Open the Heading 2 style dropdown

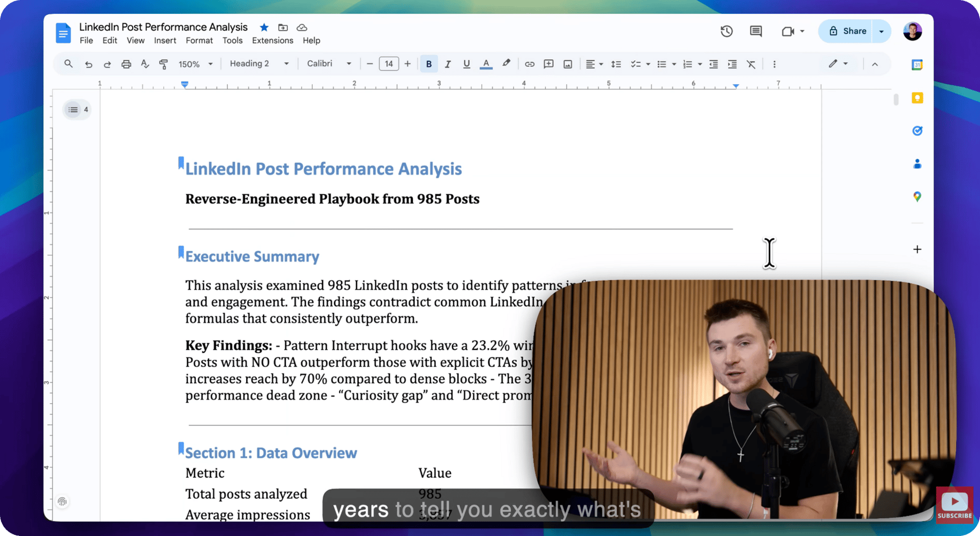point(259,64)
